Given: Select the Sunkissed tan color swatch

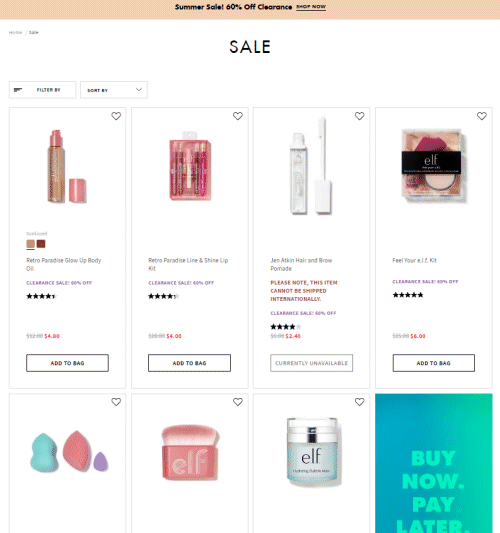Looking at the screenshot, I should pyautogui.click(x=31, y=244).
